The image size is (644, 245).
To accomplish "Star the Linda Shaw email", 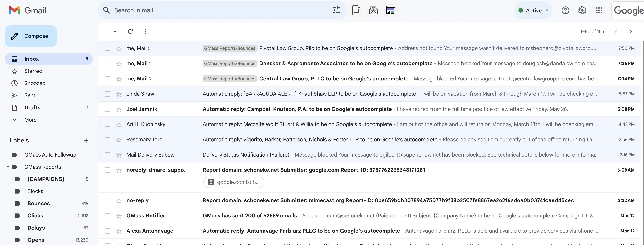I will click(x=119, y=94).
